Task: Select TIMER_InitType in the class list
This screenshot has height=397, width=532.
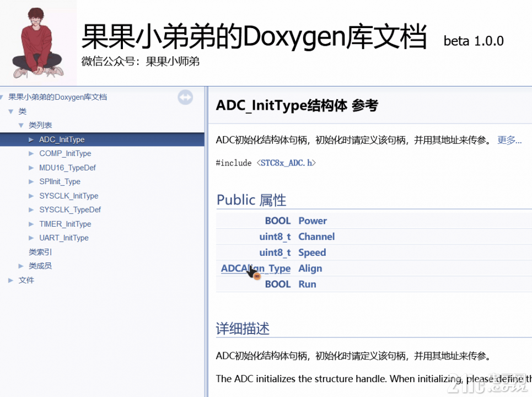Action: [65, 224]
